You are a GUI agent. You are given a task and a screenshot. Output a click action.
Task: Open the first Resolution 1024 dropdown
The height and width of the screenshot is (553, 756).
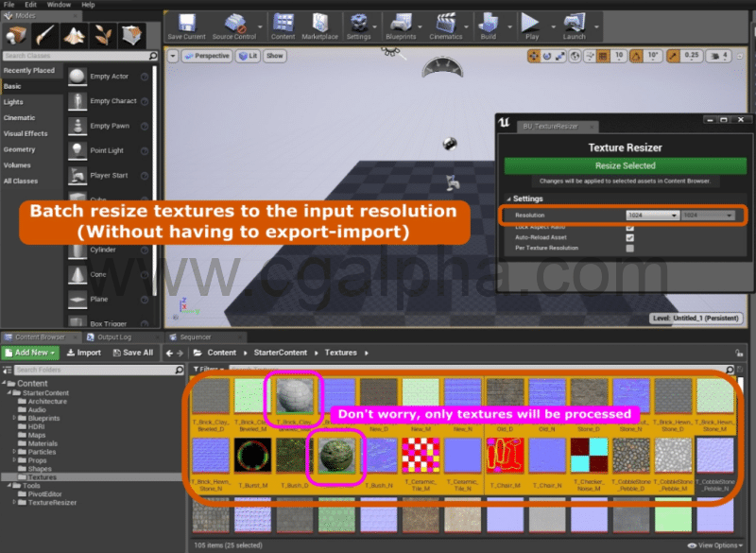pyautogui.click(x=652, y=215)
